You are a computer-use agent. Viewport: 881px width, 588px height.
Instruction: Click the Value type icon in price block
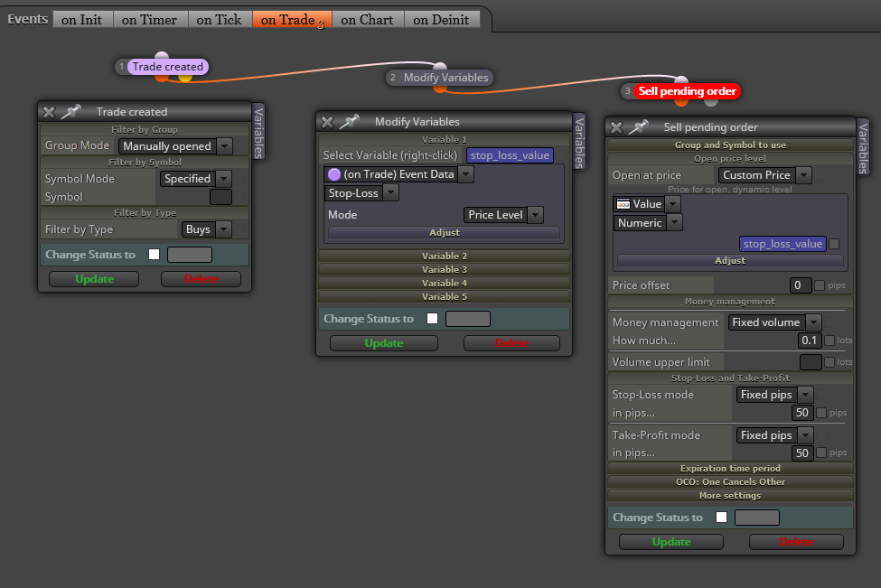[623, 204]
